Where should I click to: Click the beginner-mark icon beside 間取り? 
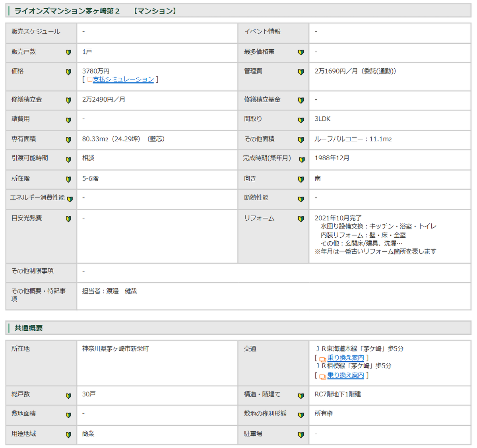(x=301, y=120)
